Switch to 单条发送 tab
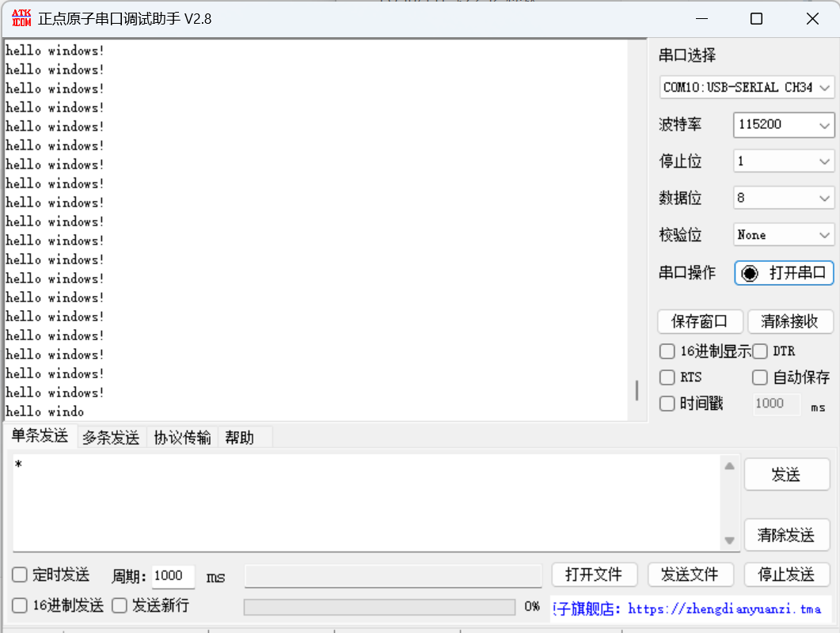Viewport: 840px width, 633px height. pos(40,436)
